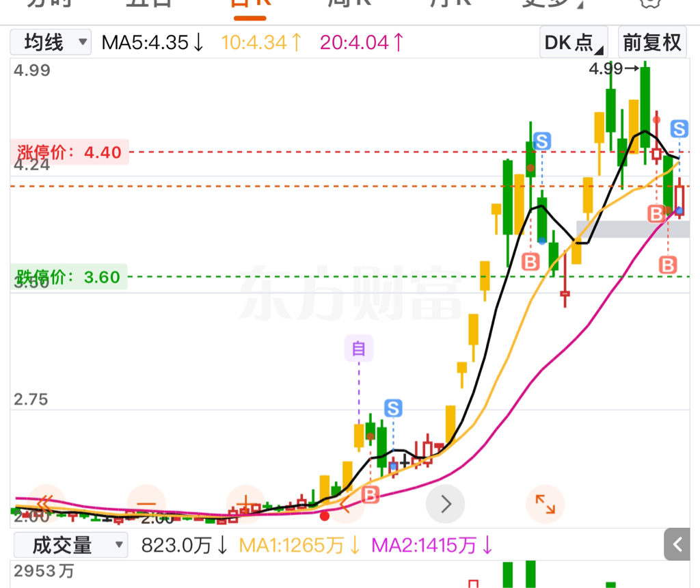Tap the double-left arrow chart scroll button

point(46,504)
